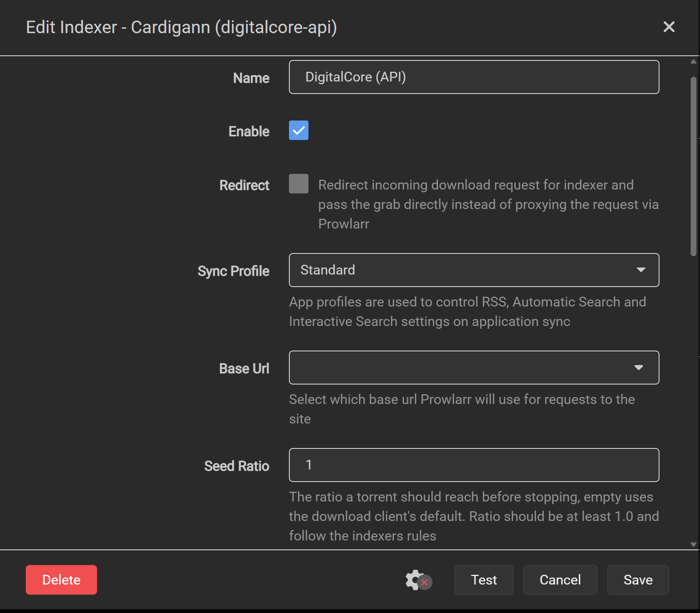
Task: Cancel editing the indexer
Action: [560, 580]
